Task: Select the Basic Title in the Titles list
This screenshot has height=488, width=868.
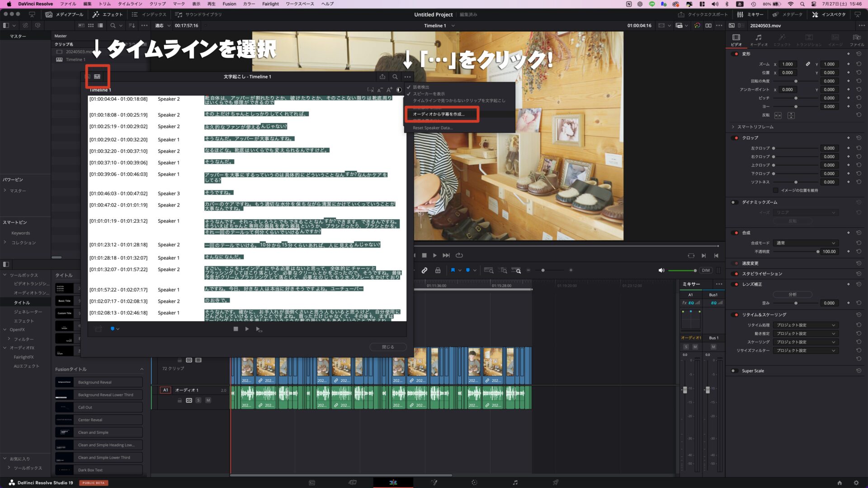Action: (65, 301)
